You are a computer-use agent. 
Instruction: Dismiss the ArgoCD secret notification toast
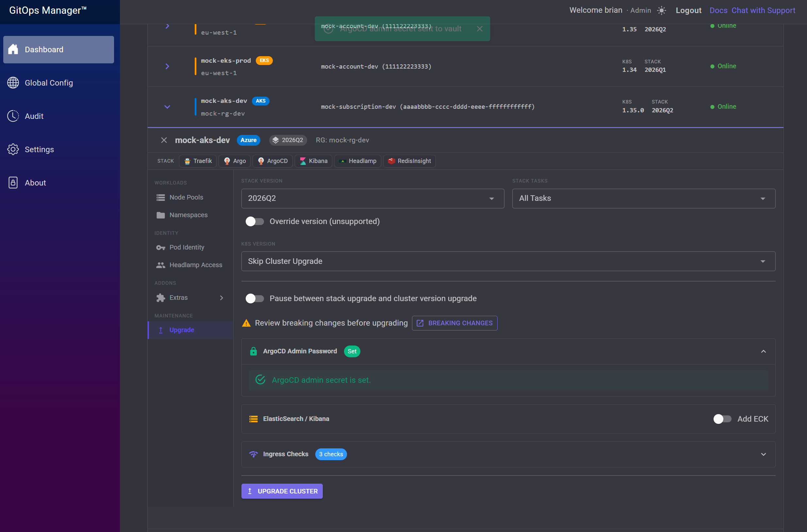pyautogui.click(x=480, y=29)
